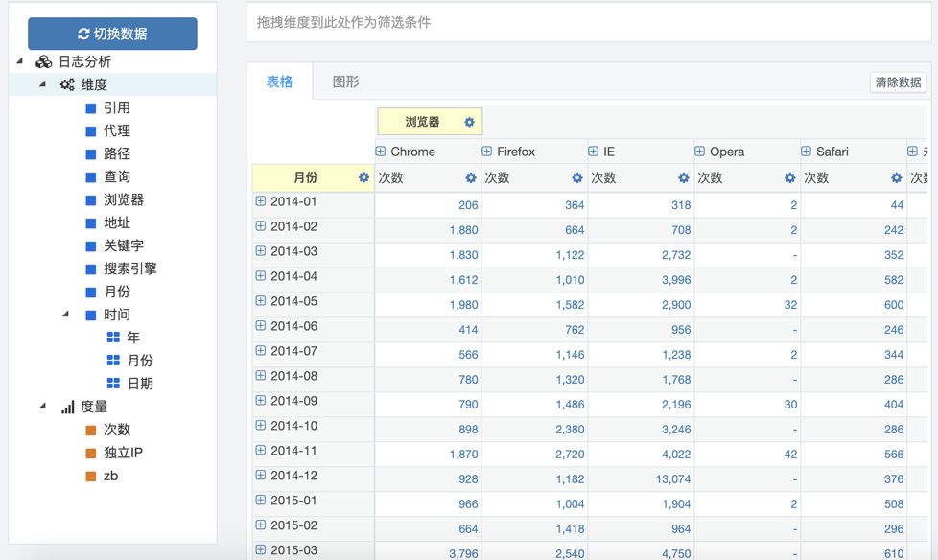
Task: Click the 日志分析 cube icon
Action: 44,61
